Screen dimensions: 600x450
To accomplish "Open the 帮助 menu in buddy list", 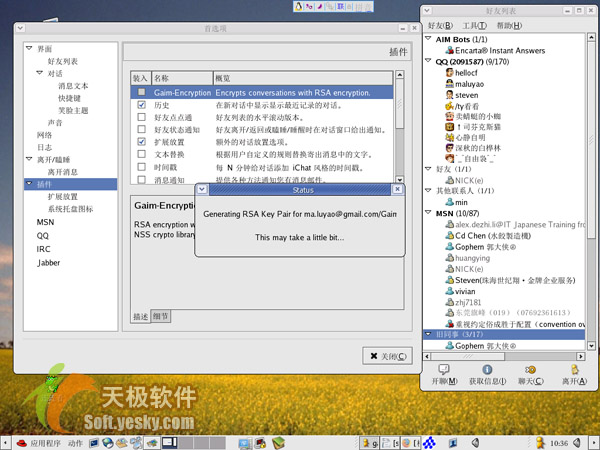I will (x=508, y=25).
